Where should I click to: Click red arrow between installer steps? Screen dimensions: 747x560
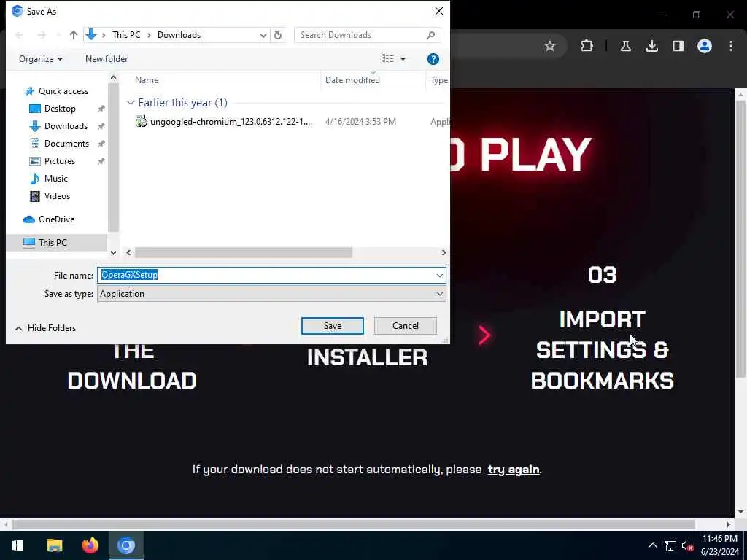[x=484, y=335]
